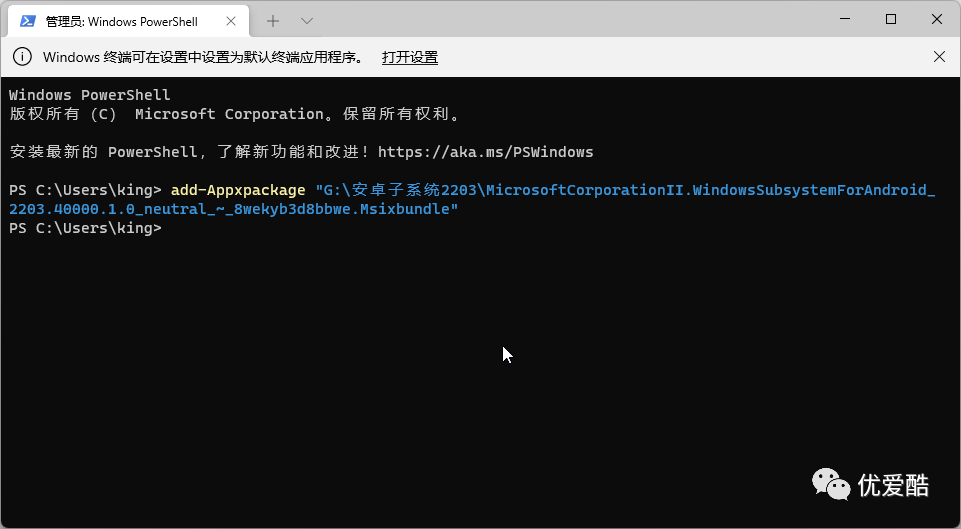Click the 打开设置 link

(409, 58)
